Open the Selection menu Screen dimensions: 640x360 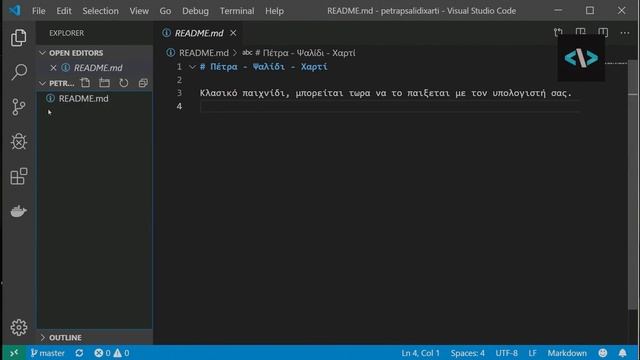click(100, 11)
